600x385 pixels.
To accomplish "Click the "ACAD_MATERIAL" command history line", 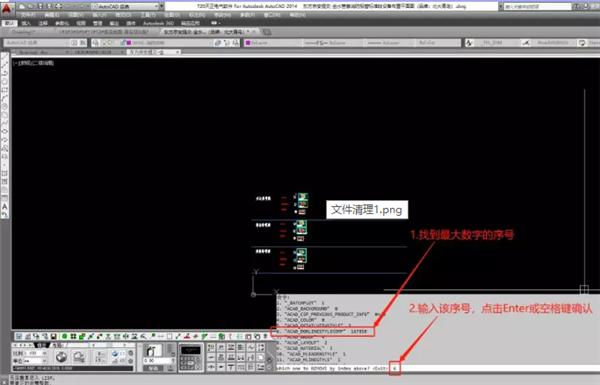I will tap(305, 349).
